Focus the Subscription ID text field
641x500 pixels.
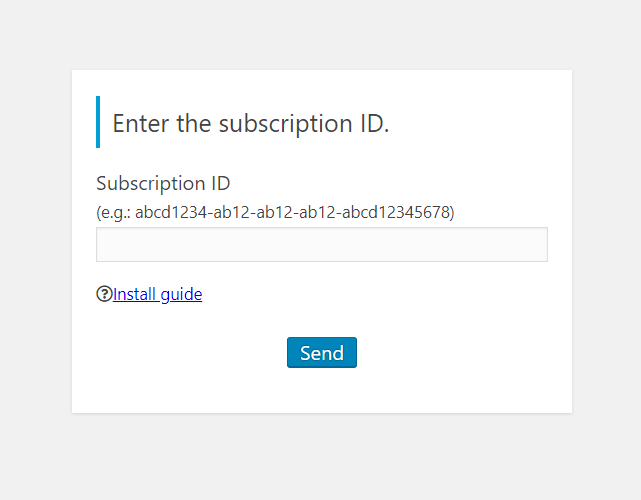322,244
